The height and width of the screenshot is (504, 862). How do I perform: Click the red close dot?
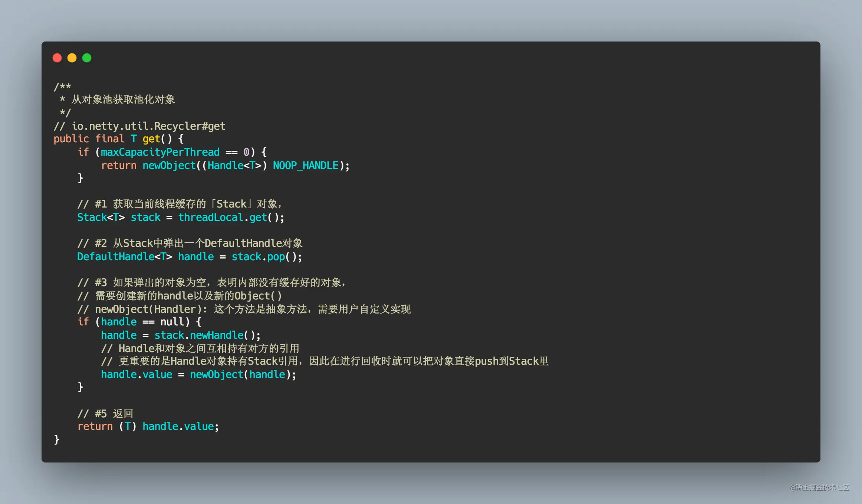pyautogui.click(x=57, y=58)
